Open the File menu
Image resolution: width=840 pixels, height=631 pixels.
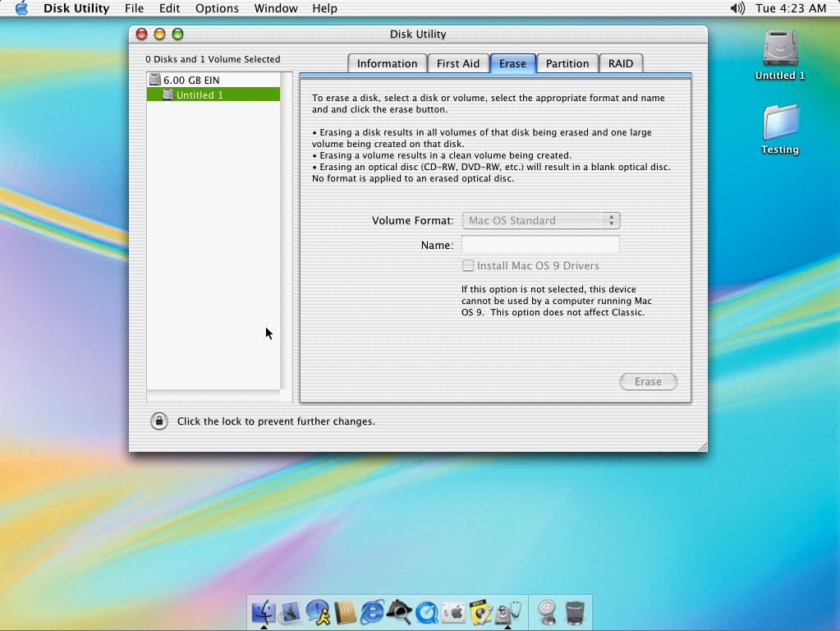(x=134, y=8)
